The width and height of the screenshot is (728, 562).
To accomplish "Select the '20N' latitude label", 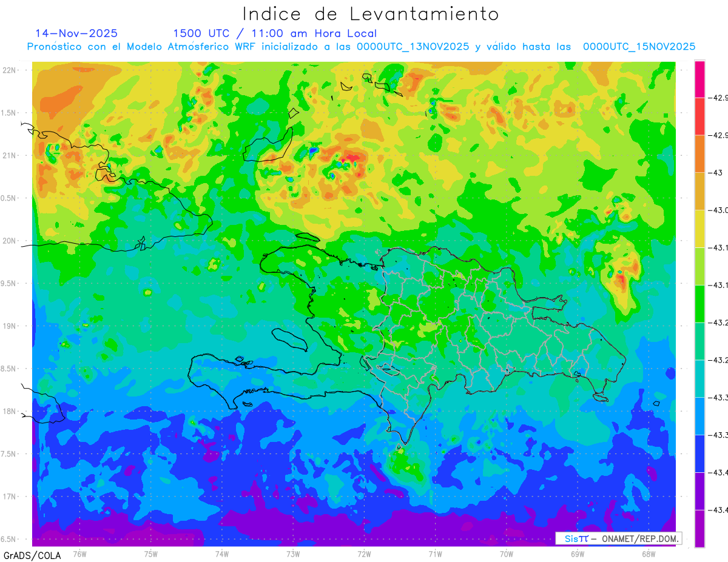I will point(10,241).
